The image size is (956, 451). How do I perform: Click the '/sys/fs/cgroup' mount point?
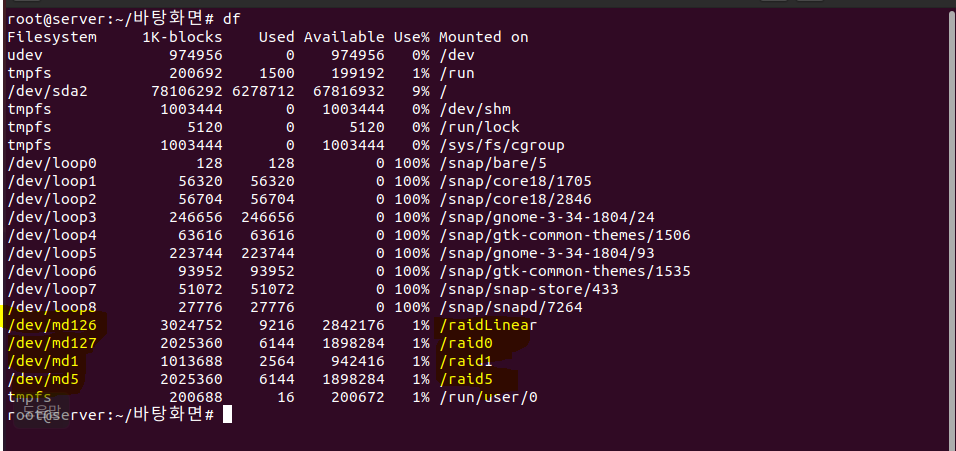[x=502, y=146]
